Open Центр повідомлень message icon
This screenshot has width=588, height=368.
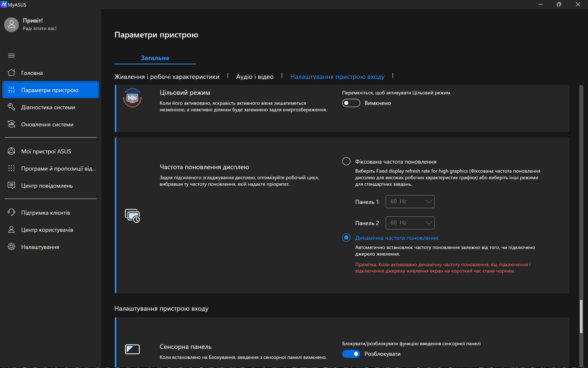point(11,185)
